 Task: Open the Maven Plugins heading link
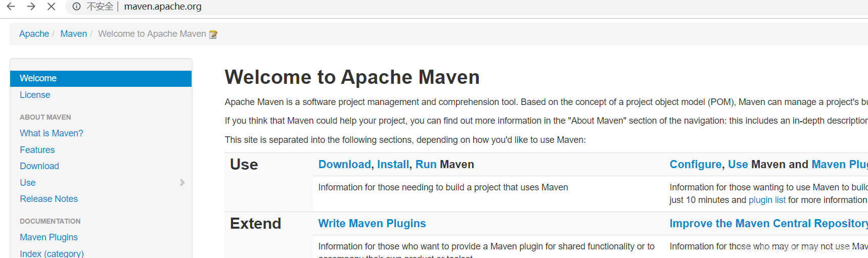point(840,165)
